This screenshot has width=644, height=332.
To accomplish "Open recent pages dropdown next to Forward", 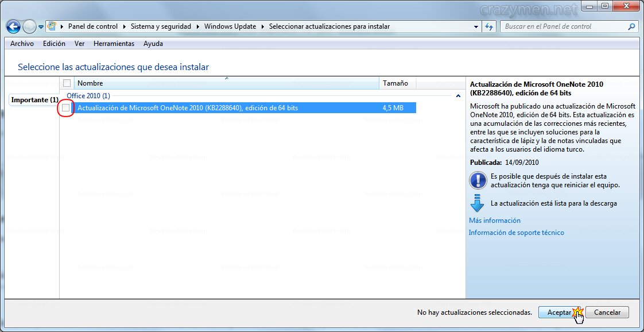I will (41, 27).
